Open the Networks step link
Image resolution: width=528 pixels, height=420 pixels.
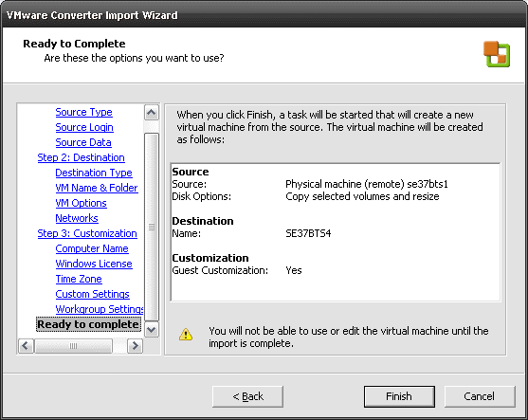[77, 218]
